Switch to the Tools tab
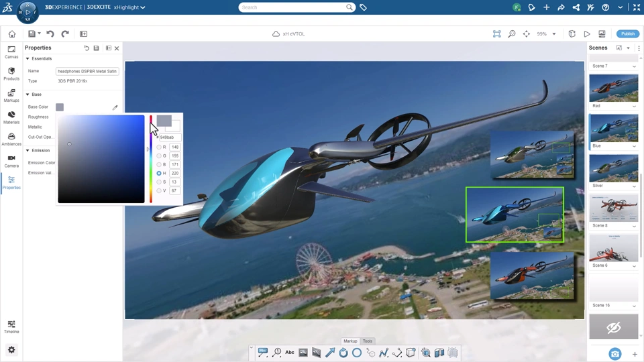The image size is (644, 362). pos(368,341)
